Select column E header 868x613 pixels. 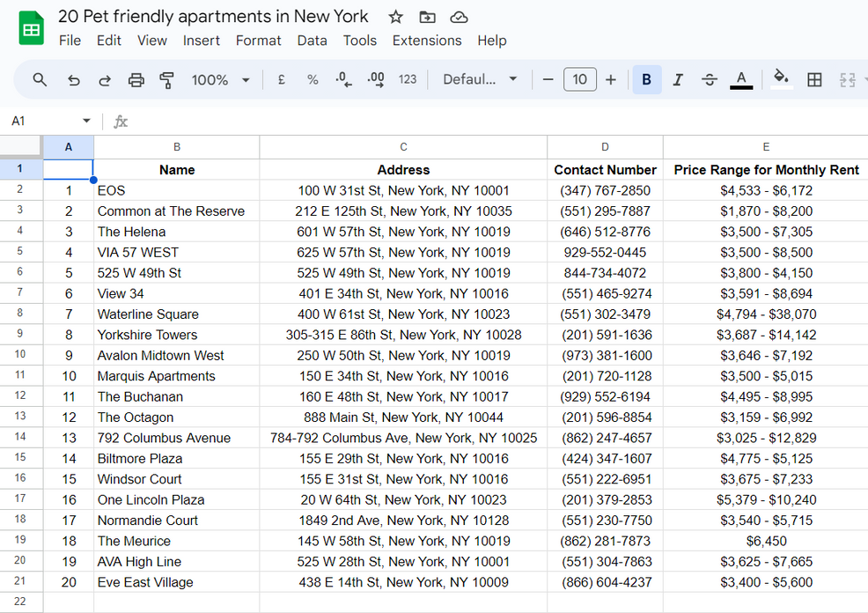tap(766, 147)
